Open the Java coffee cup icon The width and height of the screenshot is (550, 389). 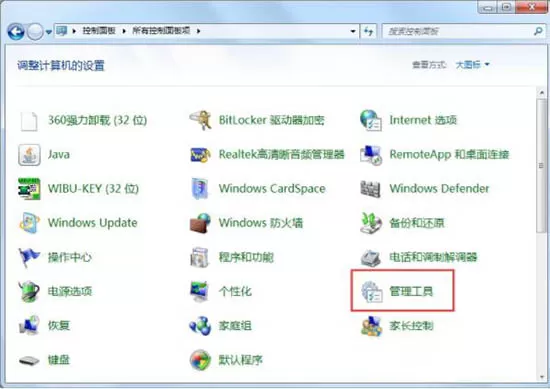(29, 155)
